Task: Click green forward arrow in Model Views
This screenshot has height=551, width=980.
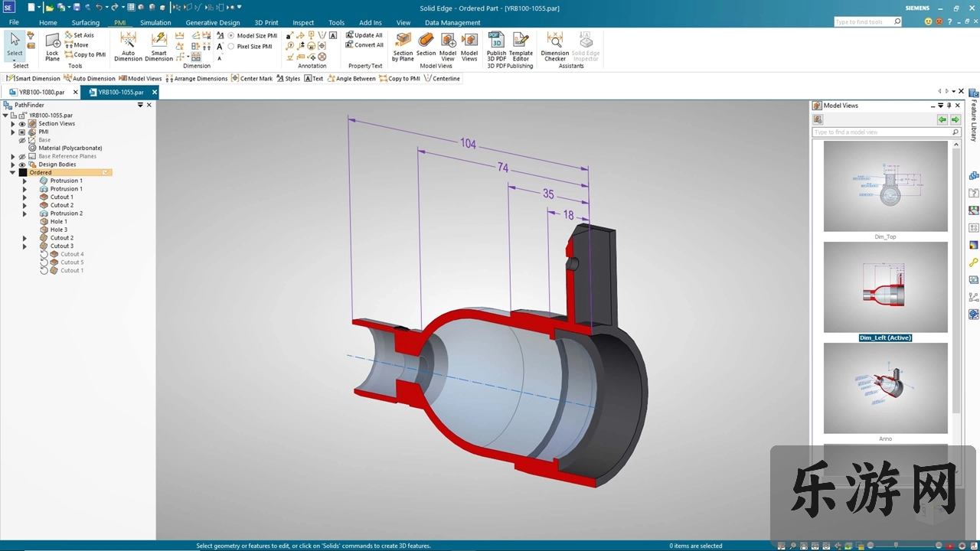Action: point(955,119)
